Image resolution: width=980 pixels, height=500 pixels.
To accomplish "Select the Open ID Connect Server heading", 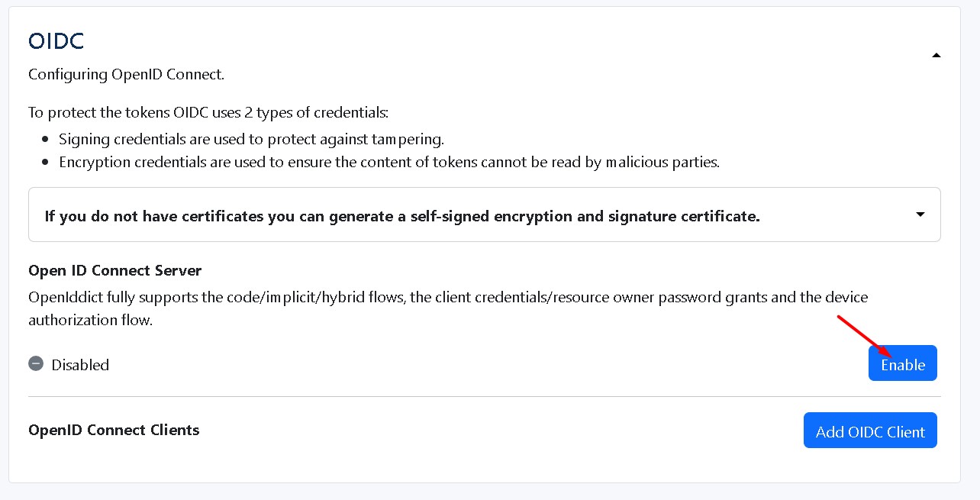I will pyautogui.click(x=114, y=271).
